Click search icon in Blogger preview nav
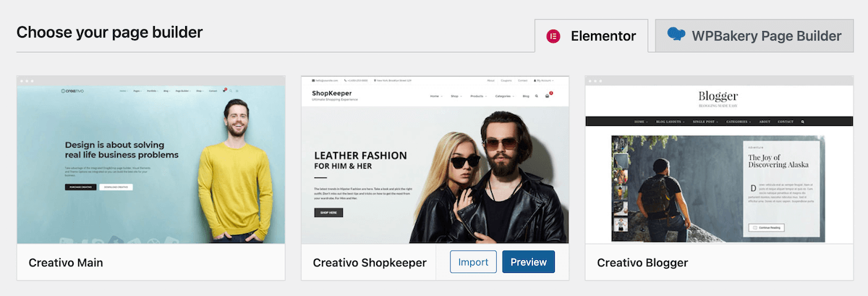 click(802, 122)
